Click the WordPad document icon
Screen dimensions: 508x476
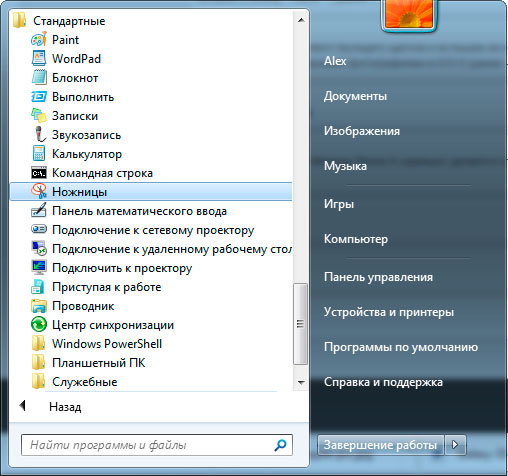(39, 59)
